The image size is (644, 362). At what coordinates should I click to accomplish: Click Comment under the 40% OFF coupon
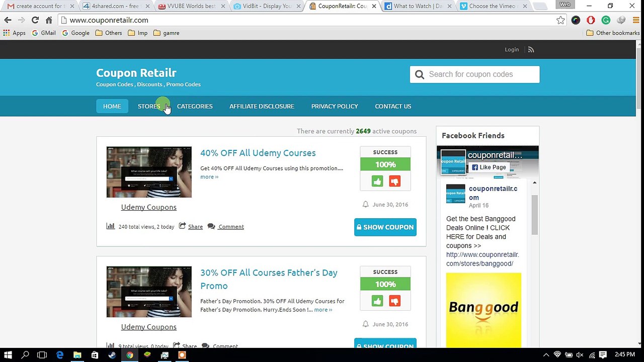[x=231, y=227]
